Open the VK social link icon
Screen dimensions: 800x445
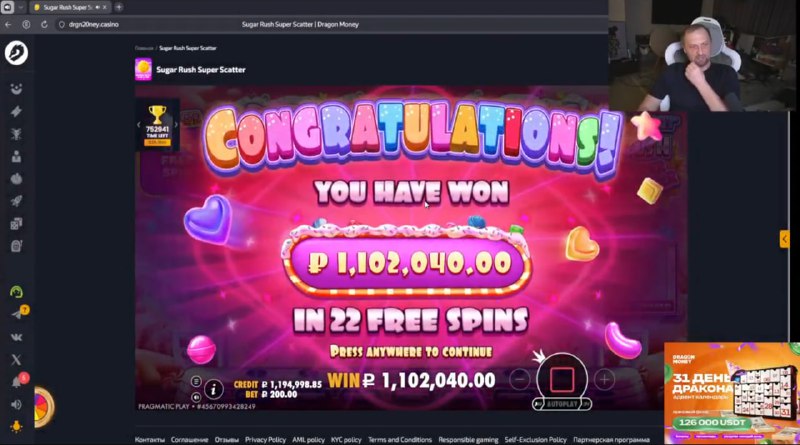[x=16, y=337]
